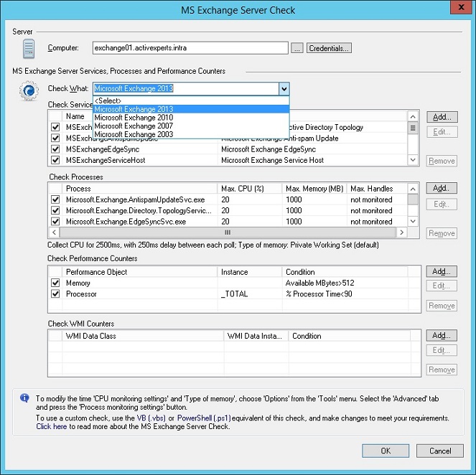This screenshot has width=476, height=475.
Task: Click the up arrow of the services list scrollbar
Action: pos(413,116)
